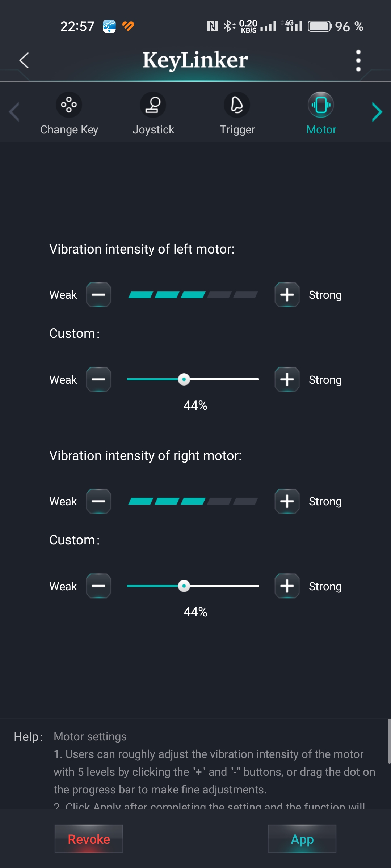Screen dimensions: 391x868
Task: Increase left motor custom percentage
Action: click(287, 379)
